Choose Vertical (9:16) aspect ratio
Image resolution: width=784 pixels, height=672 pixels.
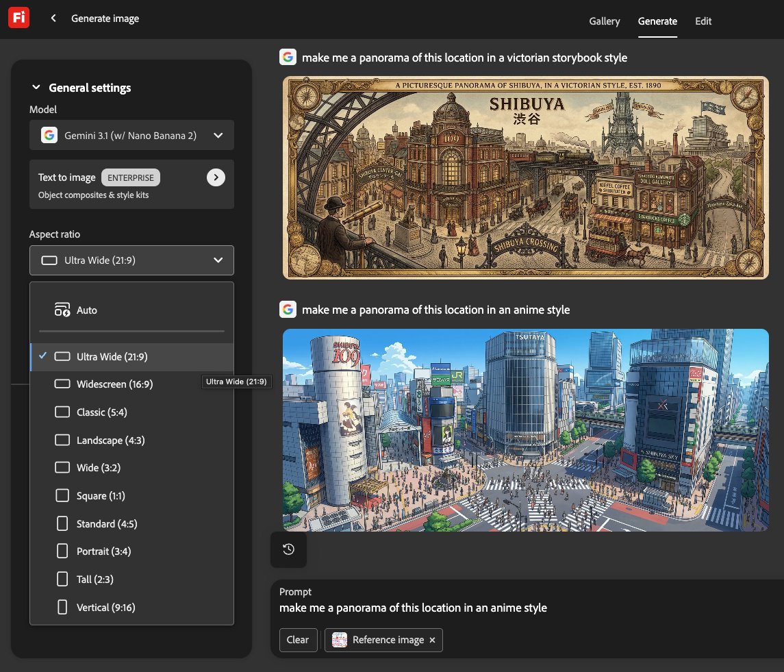pyautogui.click(x=131, y=608)
